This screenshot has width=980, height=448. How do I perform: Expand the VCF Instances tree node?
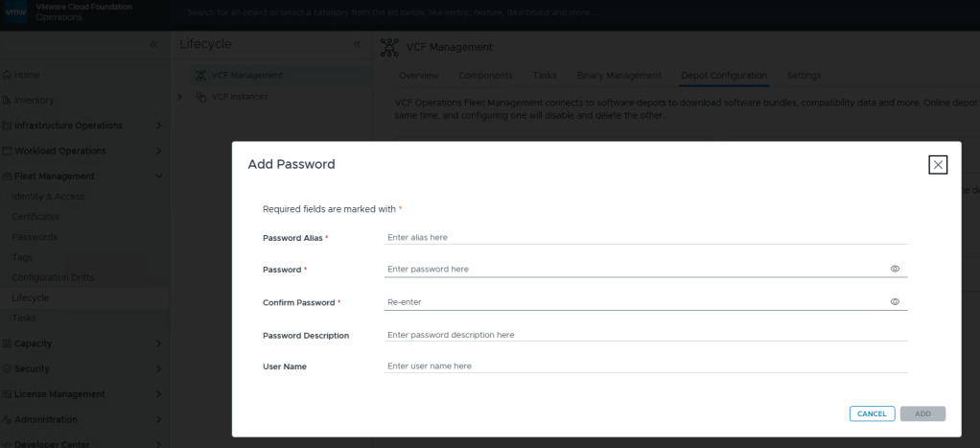click(180, 96)
